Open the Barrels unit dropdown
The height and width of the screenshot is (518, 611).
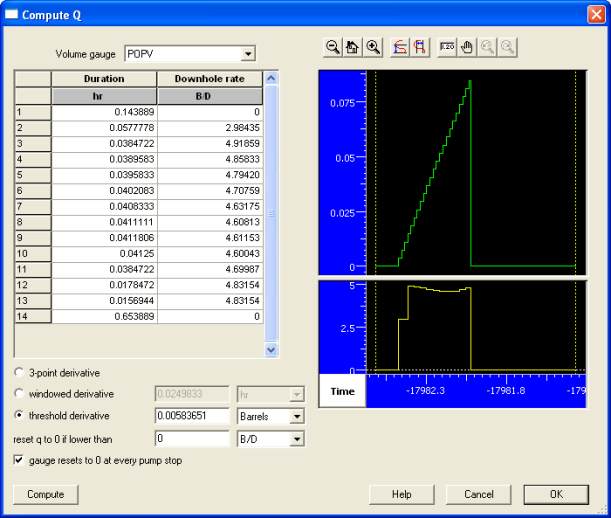pos(295,416)
